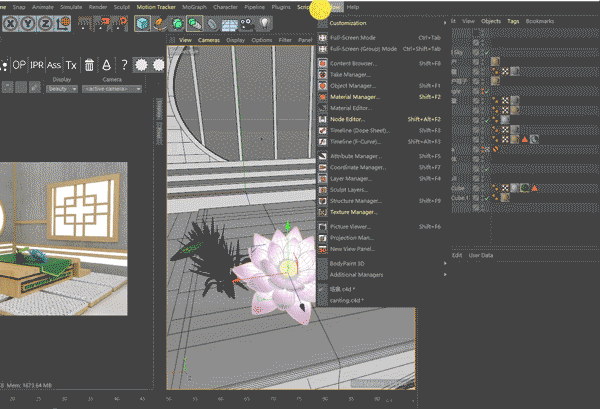The height and width of the screenshot is (409, 600).
Task: Open the active camera dropdown
Action: pos(112,89)
